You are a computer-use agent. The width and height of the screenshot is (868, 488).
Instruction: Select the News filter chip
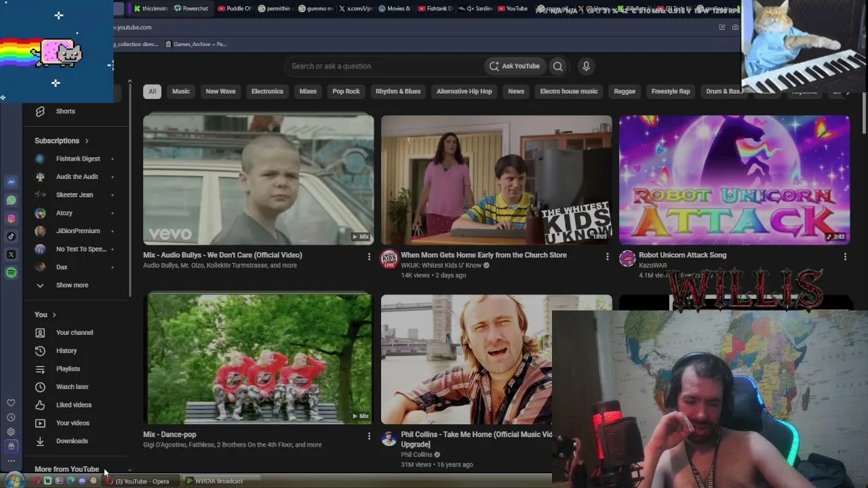click(516, 91)
